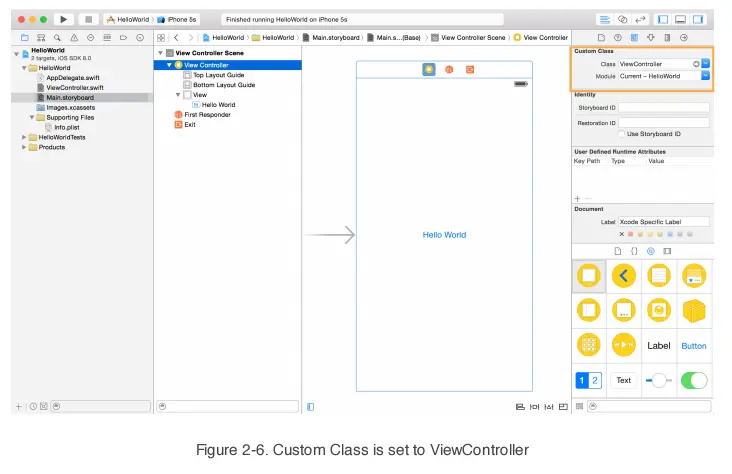The height and width of the screenshot is (474, 732).
Task: Click the Xcode Specific Label field
Action: (664, 222)
